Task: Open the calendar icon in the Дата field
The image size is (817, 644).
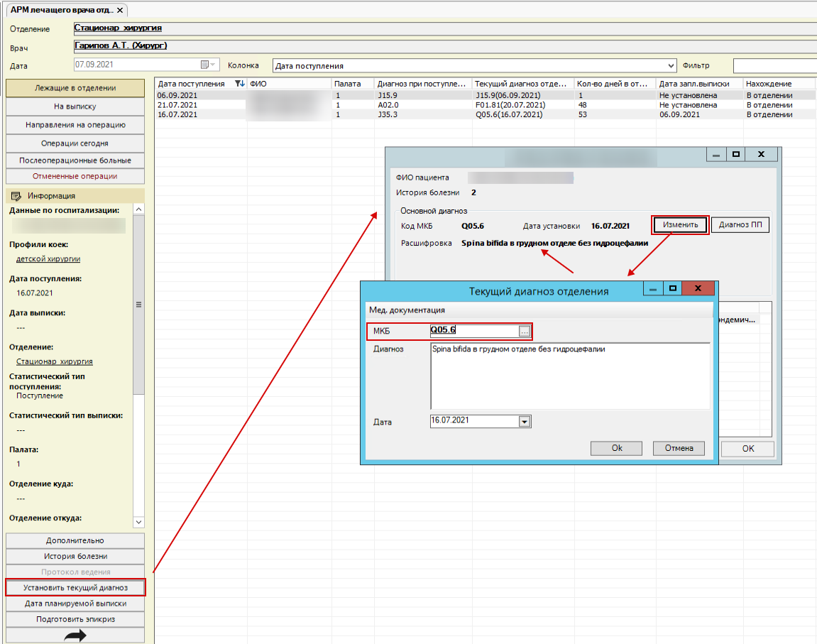Action: (x=204, y=65)
